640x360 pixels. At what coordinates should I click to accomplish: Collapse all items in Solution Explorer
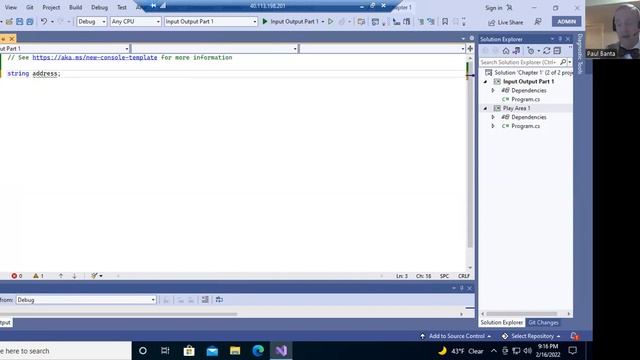click(557, 51)
